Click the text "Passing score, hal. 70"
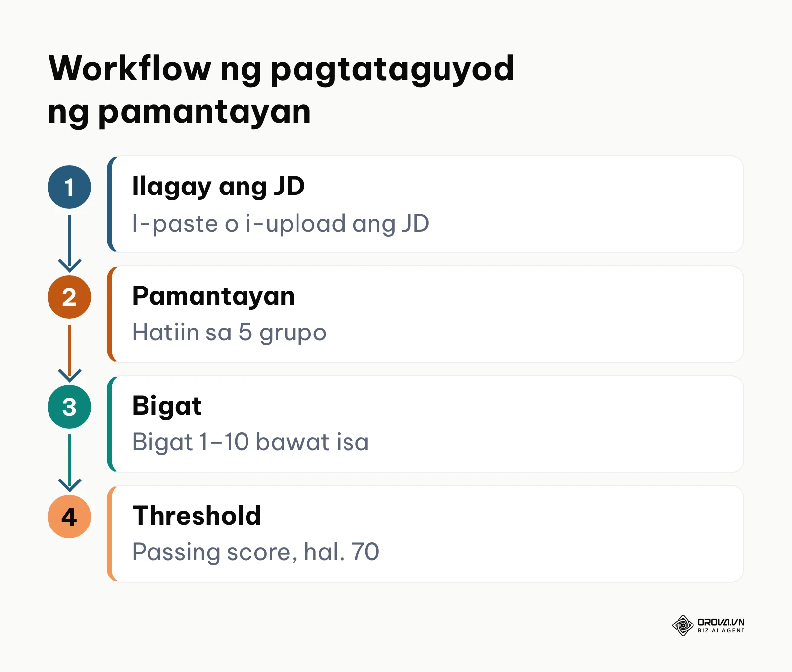This screenshot has width=792, height=672. (x=255, y=552)
